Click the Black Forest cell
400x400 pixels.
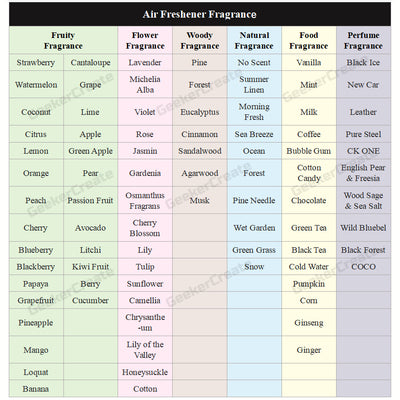click(363, 250)
